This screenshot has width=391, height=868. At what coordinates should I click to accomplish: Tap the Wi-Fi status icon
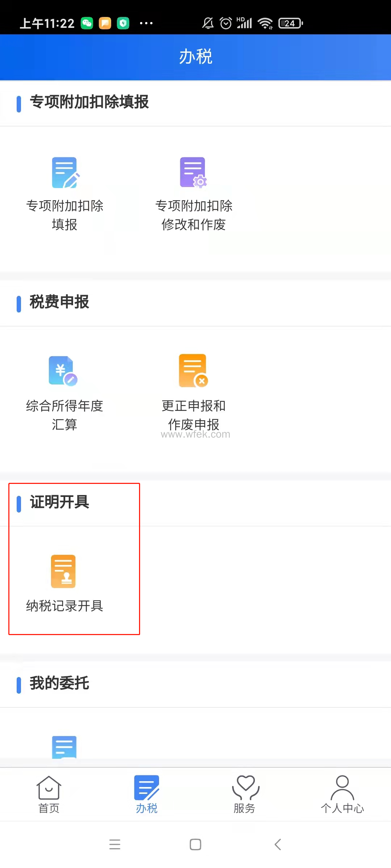(x=265, y=24)
